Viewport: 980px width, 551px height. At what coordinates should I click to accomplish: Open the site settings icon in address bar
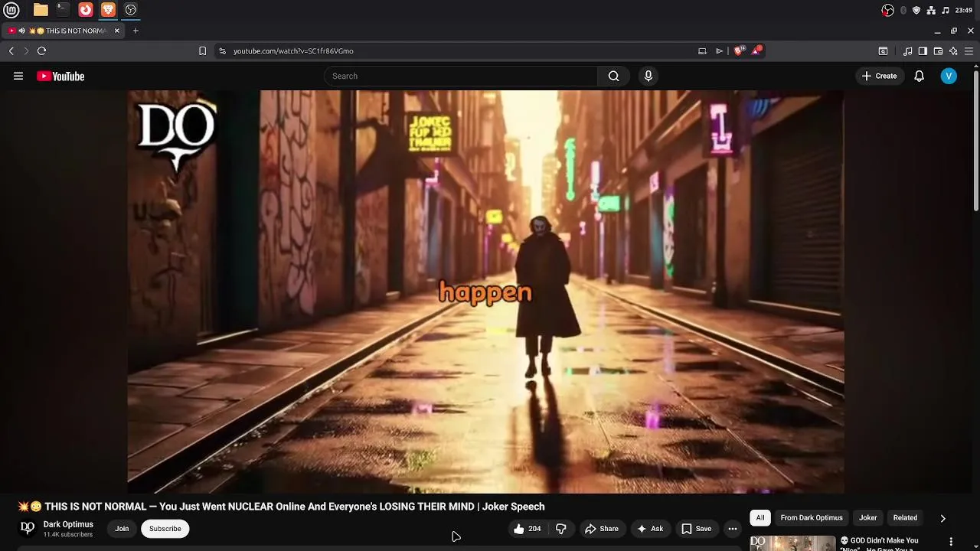(x=222, y=51)
